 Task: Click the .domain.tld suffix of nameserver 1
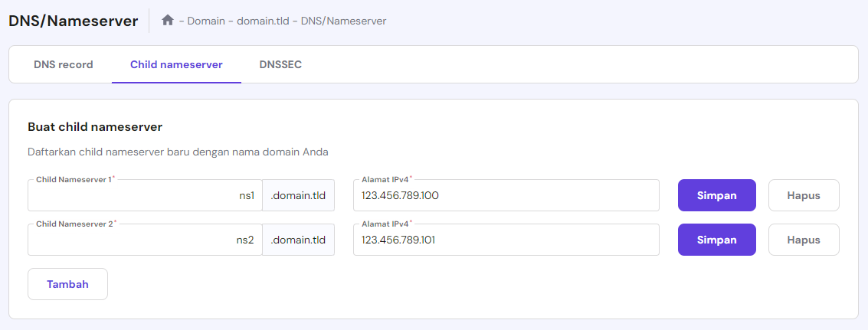coord(298,195)
